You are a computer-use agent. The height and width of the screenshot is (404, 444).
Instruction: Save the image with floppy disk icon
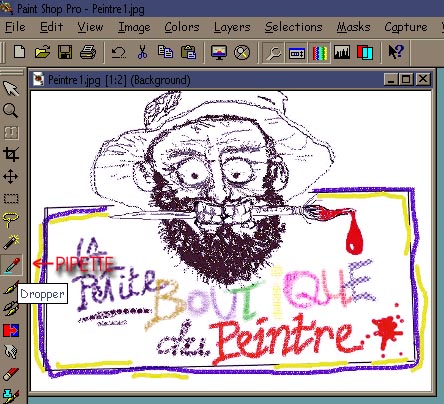(x=65, y=52)
